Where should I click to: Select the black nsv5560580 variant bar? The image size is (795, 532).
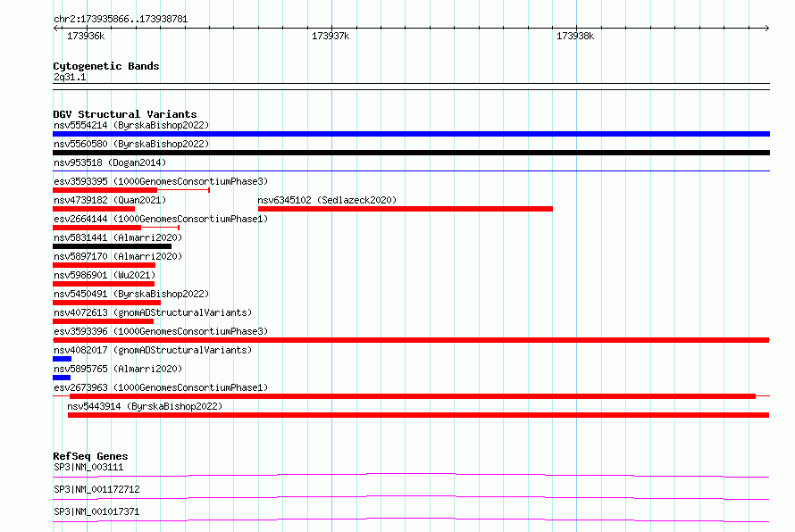click(x=411, y=153)
